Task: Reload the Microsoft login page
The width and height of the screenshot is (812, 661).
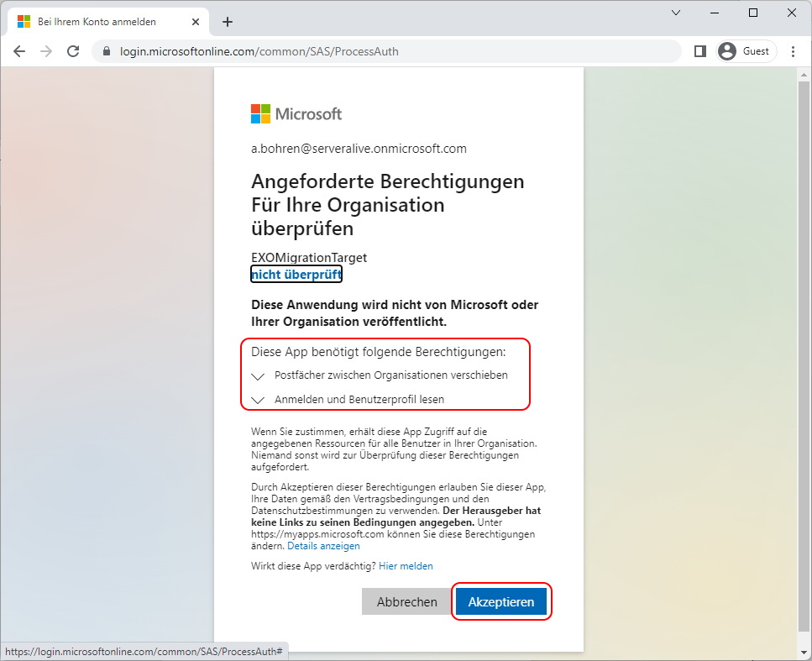Action: coord(73,51)
